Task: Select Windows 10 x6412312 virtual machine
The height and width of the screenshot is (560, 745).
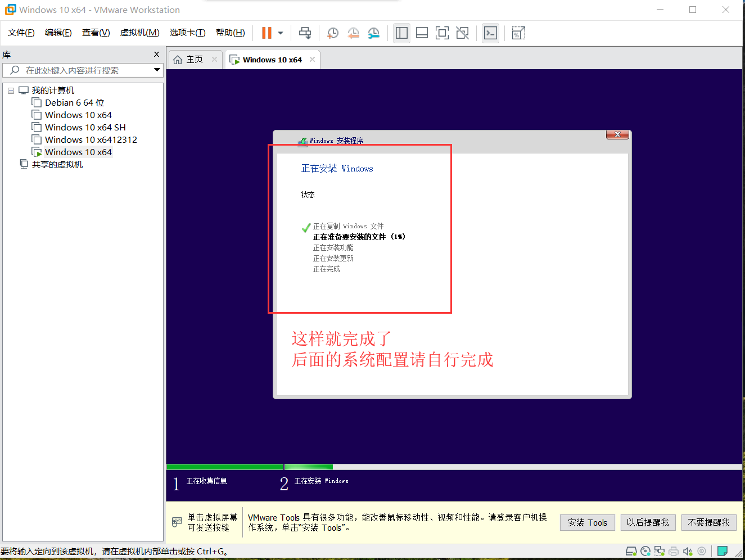Action: click(x=91, y=140)
